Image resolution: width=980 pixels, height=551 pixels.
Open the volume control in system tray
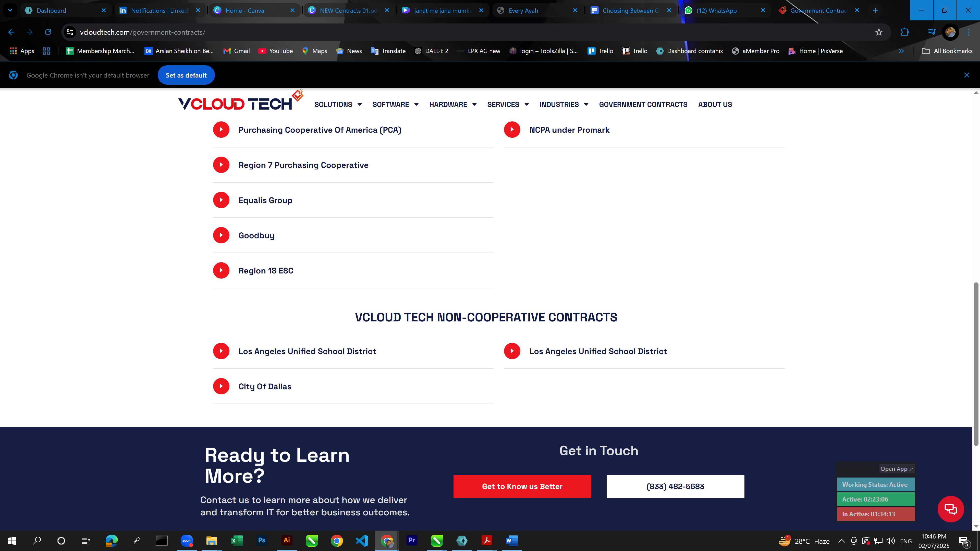(x=890, y=541)
